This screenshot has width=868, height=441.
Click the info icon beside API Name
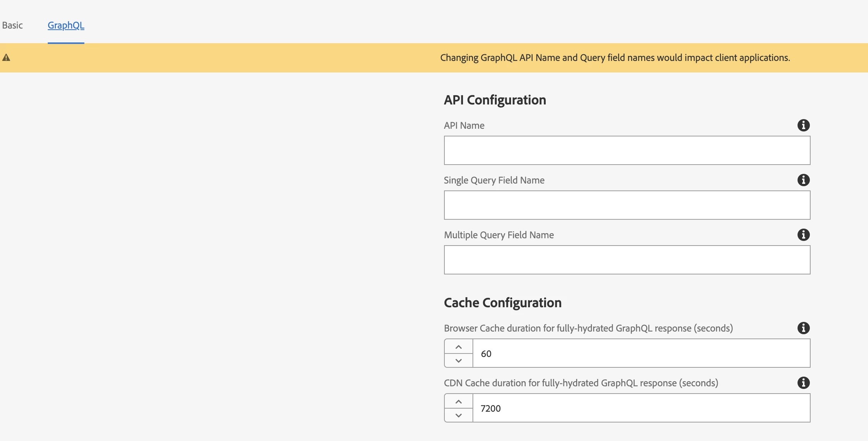(803, 125)
